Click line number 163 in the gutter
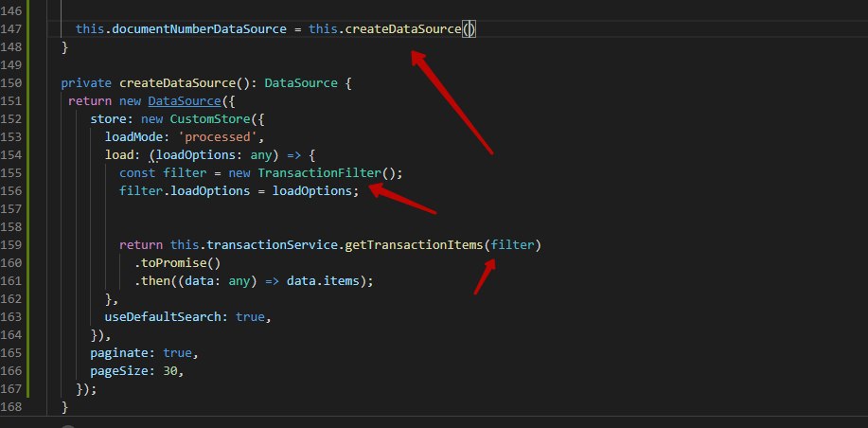The image size is (868, 428). [10, 316]
